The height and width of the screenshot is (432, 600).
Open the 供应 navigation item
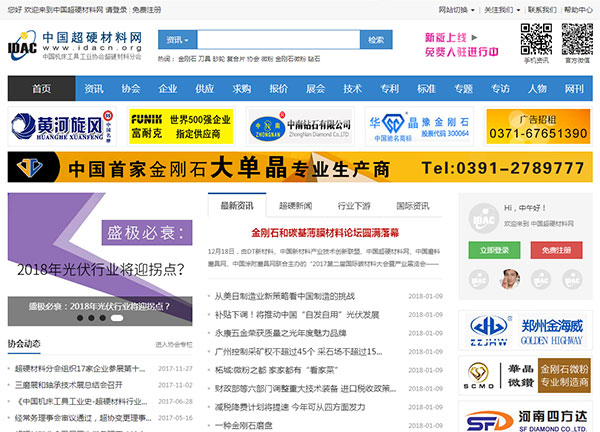pyautogui.click(x=205, y=89)
